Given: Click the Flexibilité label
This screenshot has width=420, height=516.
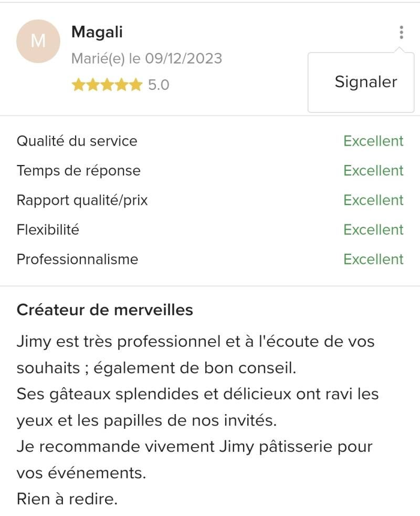Looking at the screenshot, I should point(48,230).
